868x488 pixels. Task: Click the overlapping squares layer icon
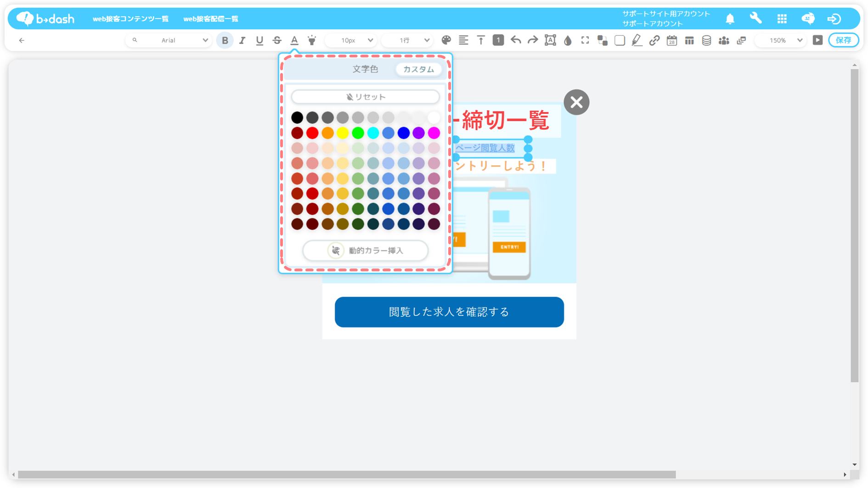click(603, 40)
